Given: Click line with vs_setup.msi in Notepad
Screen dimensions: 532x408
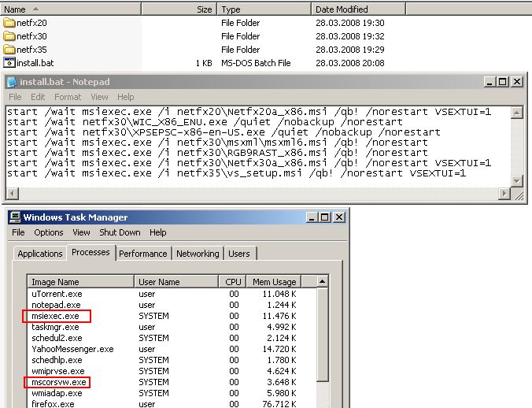Looking at the screenshot, I should coord(236,173).
